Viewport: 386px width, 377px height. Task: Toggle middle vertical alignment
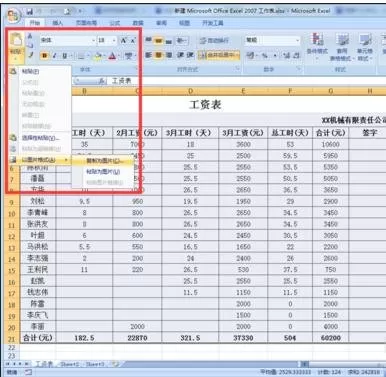pos(158,41)
